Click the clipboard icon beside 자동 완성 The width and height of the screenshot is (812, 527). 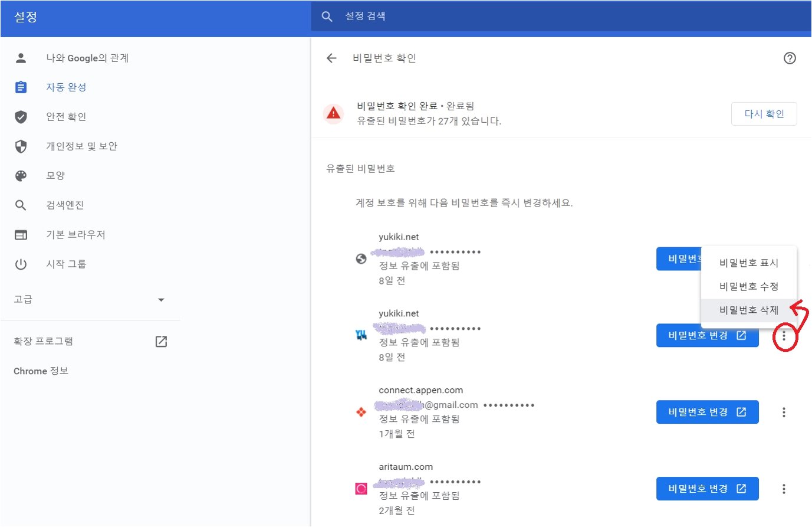[21, 87]
